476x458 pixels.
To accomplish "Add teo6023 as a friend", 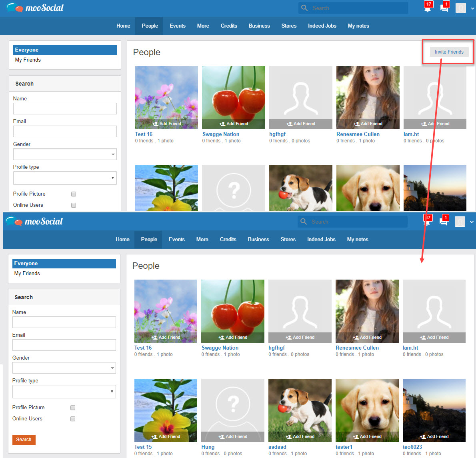I will (x=434, y=436).
